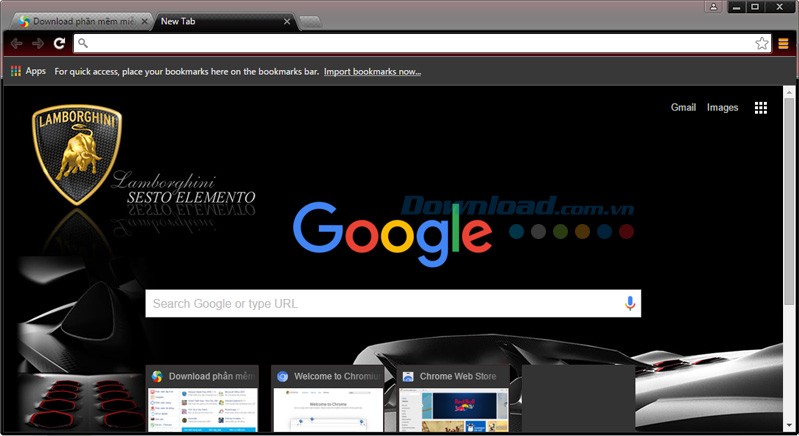This screenshot has width=799, height=436.
Task: Switch to Download phần mềm tab
Action: coord(80,21)
